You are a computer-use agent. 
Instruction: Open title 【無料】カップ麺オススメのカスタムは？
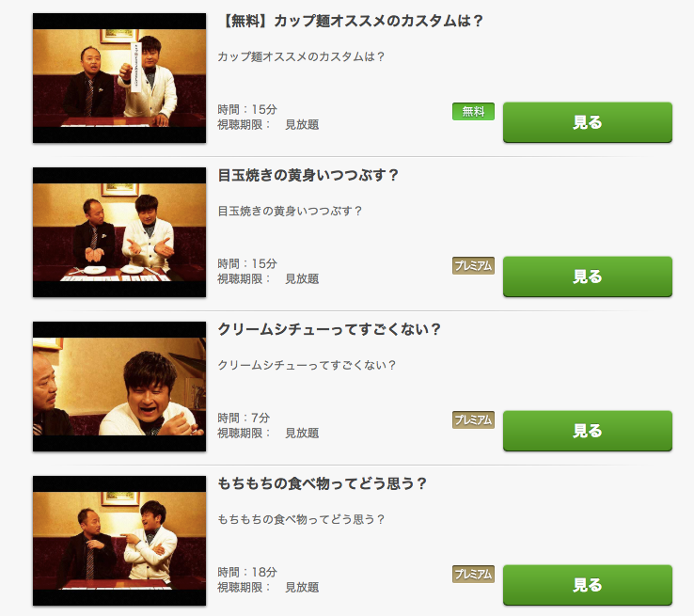(x=351, y=21)
